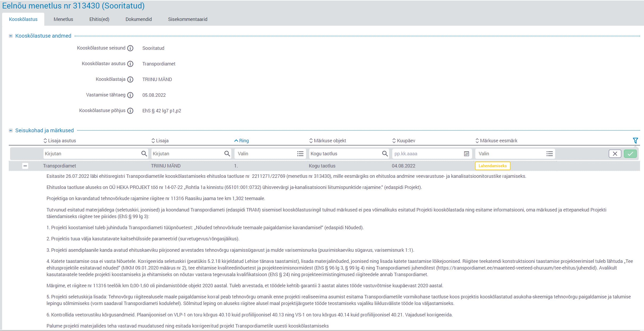Select TRIINU MÄND in comment row
Screen dimensions: 644x331
[166, 166]
